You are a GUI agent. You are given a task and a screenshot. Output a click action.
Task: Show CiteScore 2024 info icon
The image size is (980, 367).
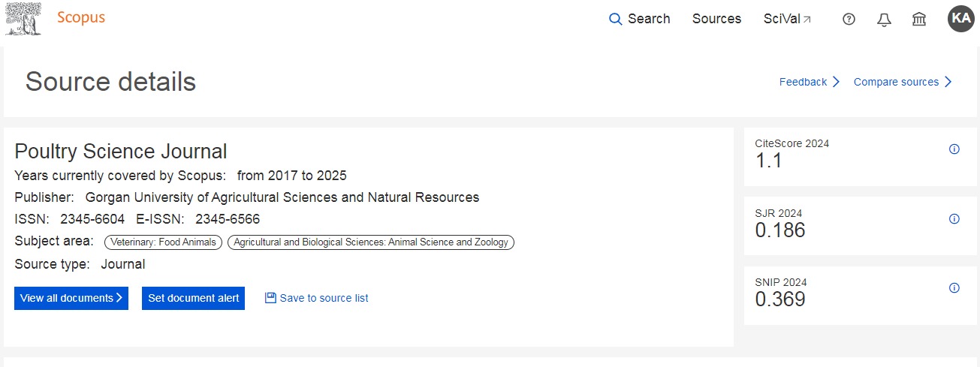pyautogui.click(x=954, y=149)
